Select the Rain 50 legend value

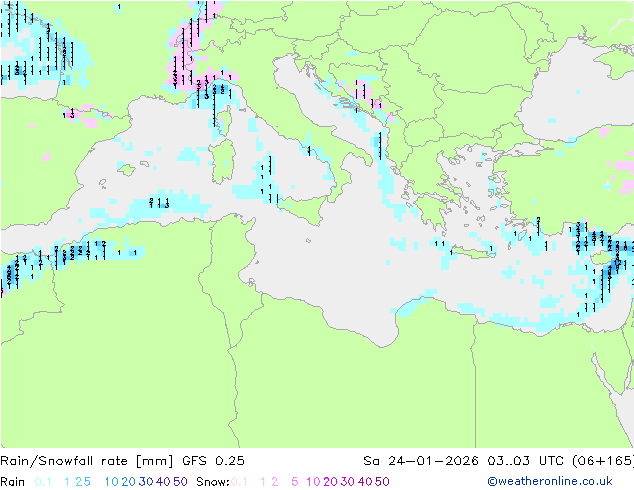180,482
